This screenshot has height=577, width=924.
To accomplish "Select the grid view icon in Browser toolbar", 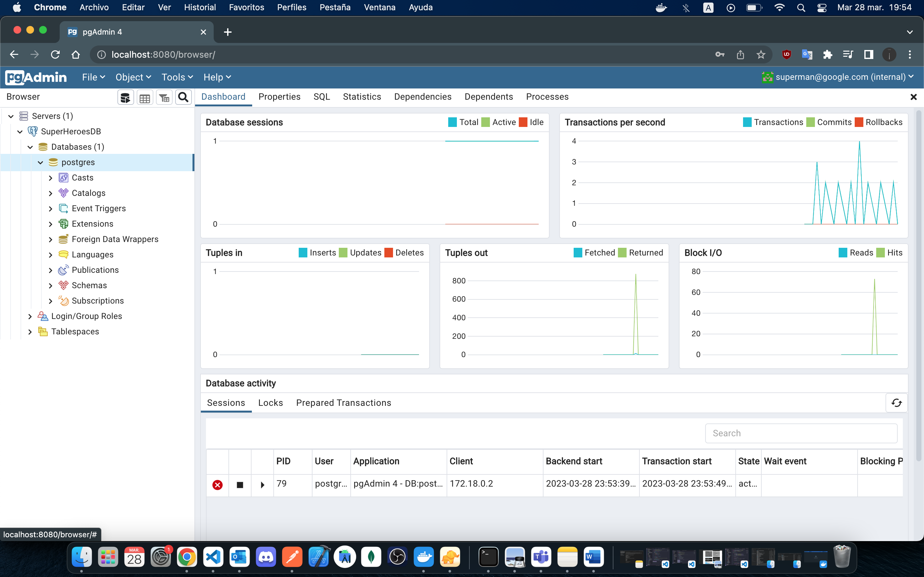I will (x=145, y=97).
